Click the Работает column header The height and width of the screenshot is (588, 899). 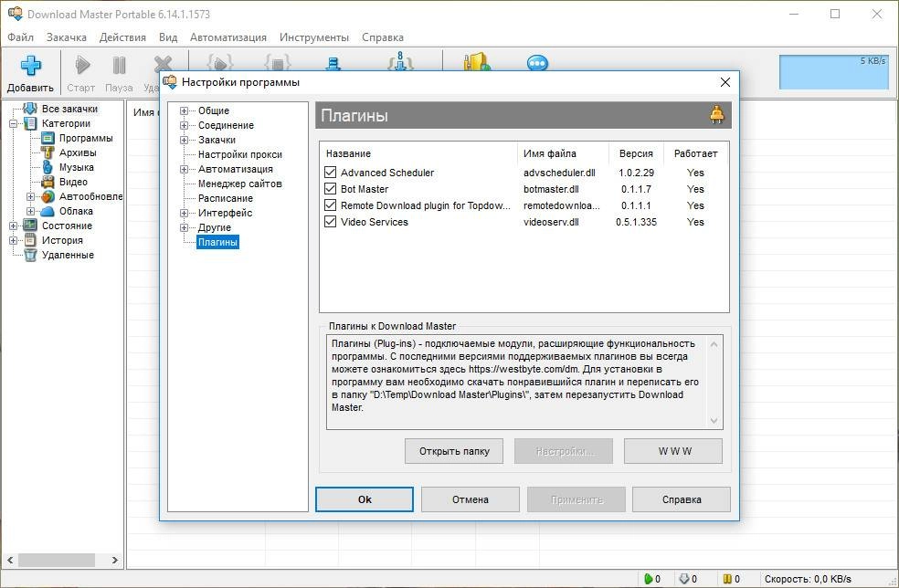695,153
